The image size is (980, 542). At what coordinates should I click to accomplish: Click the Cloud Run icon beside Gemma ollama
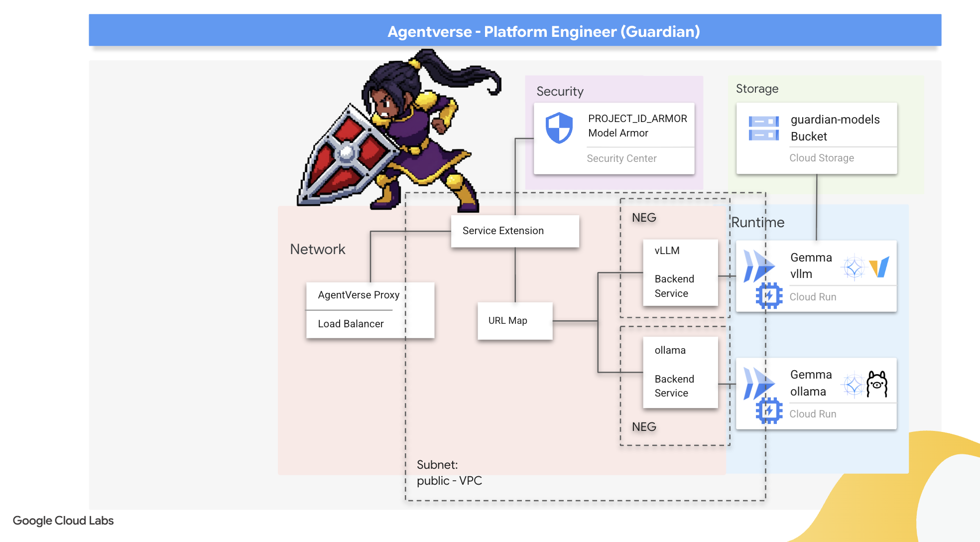758,383
